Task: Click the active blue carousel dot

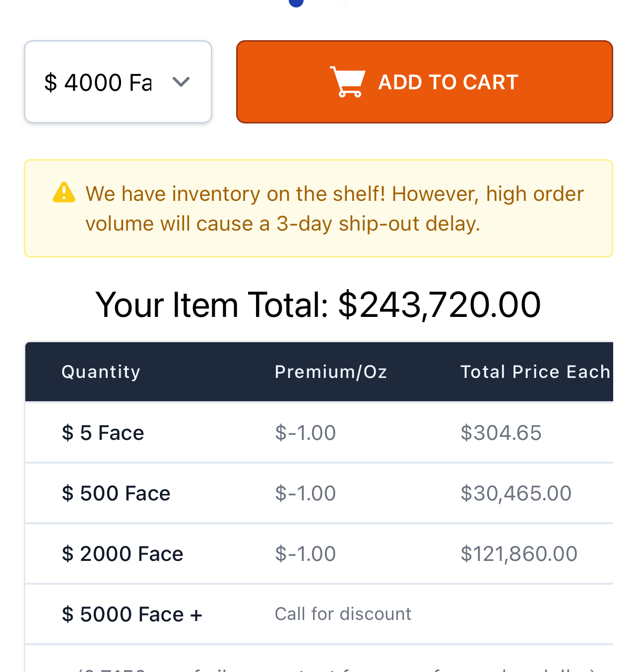Action: [x=296, y=2]
